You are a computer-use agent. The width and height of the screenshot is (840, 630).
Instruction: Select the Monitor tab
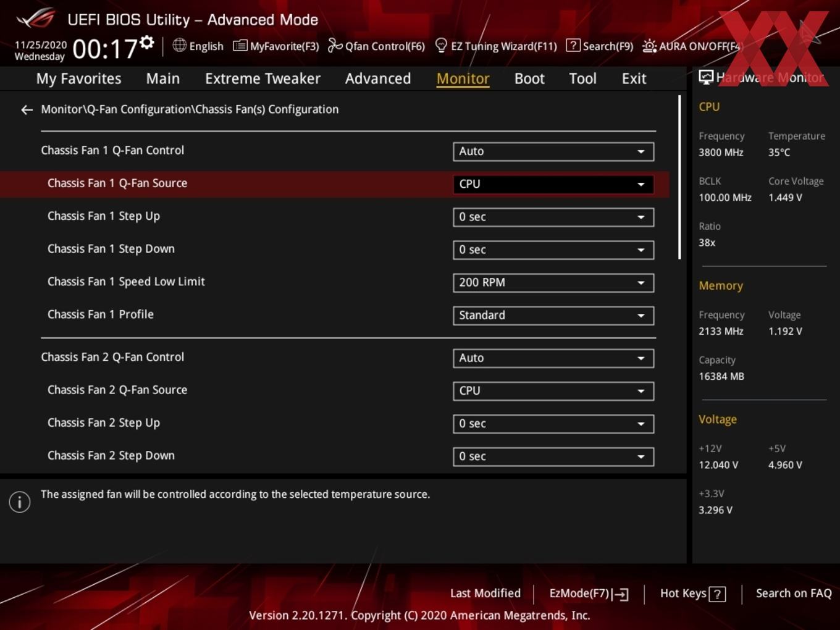pos(463,78)
